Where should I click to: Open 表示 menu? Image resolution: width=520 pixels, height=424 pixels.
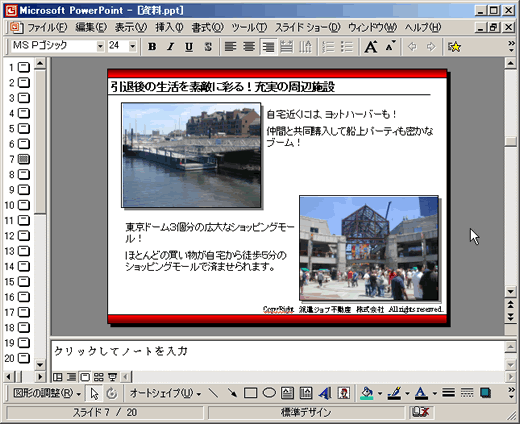click(x=131, y=27)
